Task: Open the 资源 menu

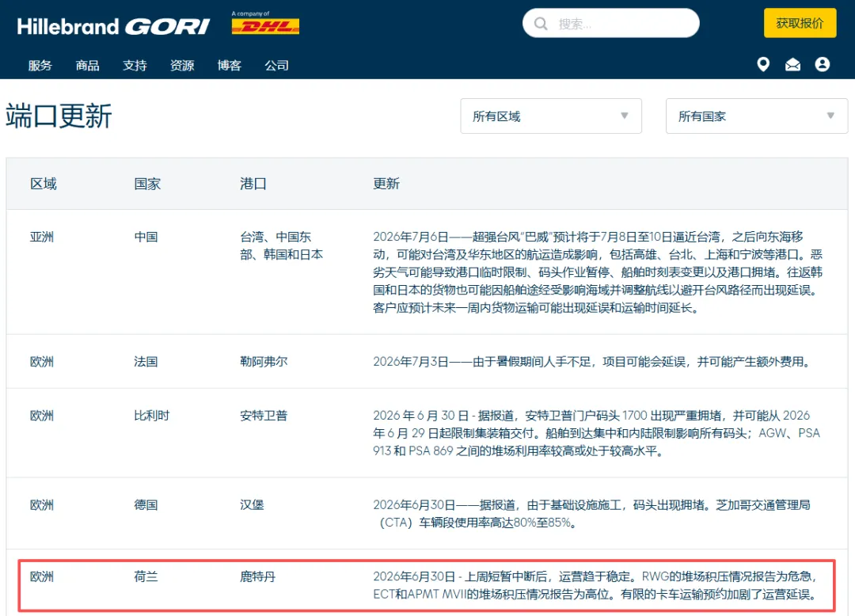Action: [182, 66]
